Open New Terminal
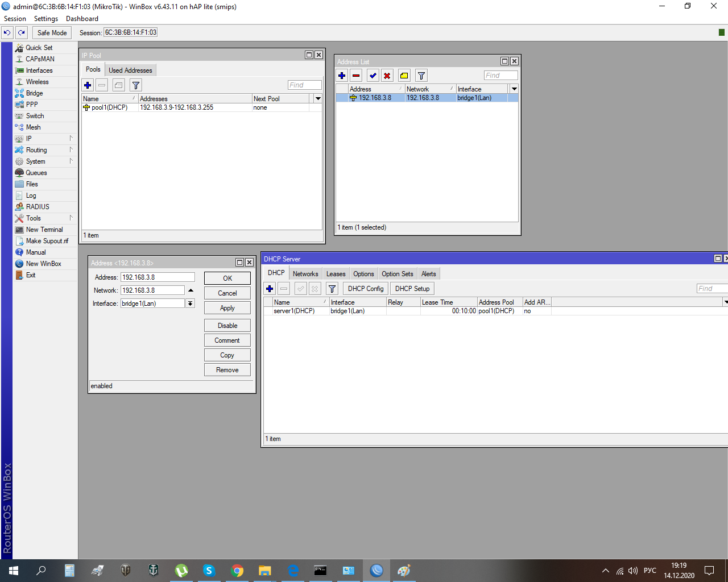 [x=44, y=230]
